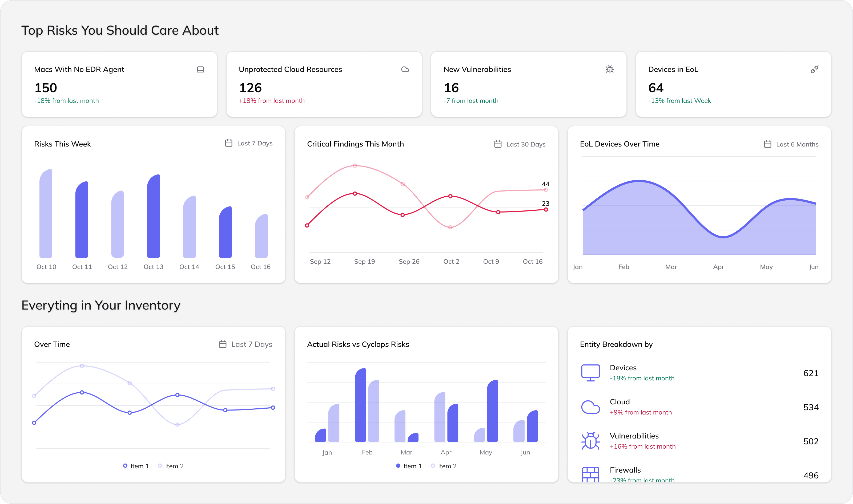This screenshot has height=504, width=853.
Task: Click the bug icon on New Vulnerabilities card
Action: click(x=610, y=69)
